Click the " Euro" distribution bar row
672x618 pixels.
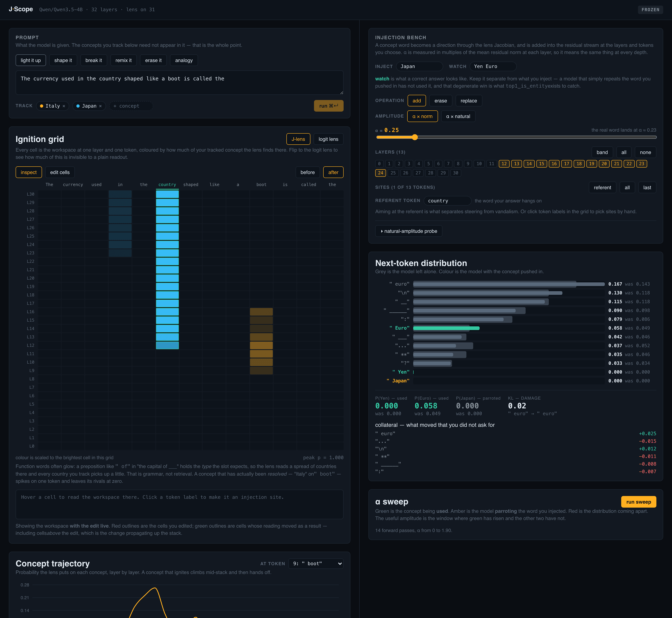(516, 328)
